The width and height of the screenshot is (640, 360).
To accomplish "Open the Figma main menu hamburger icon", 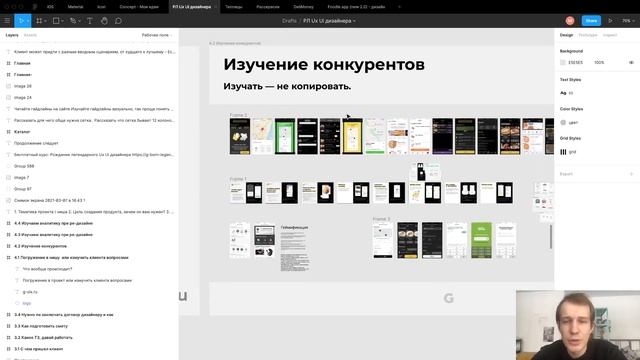I will pos(7,21).
